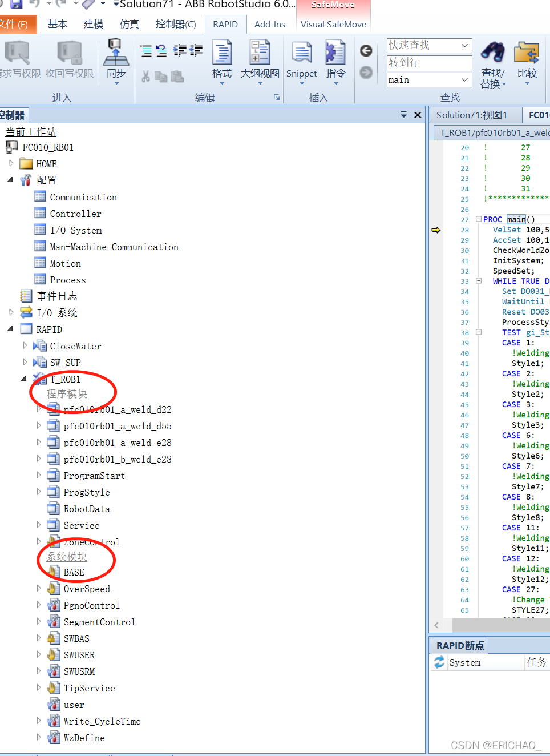Expand the I/O 系统 node
The image size is (550, 756).
[x=11, y=312]
